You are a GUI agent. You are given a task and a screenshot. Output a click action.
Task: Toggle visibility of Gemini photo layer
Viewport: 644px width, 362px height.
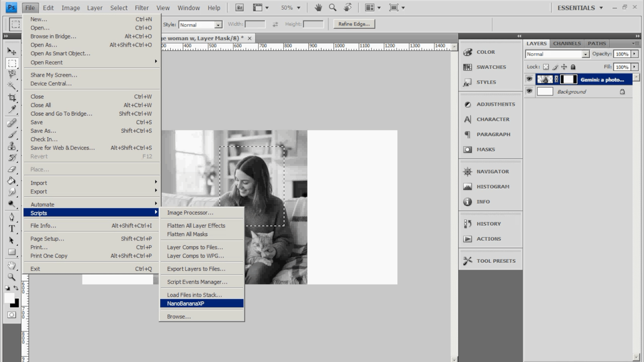[529, 79]
